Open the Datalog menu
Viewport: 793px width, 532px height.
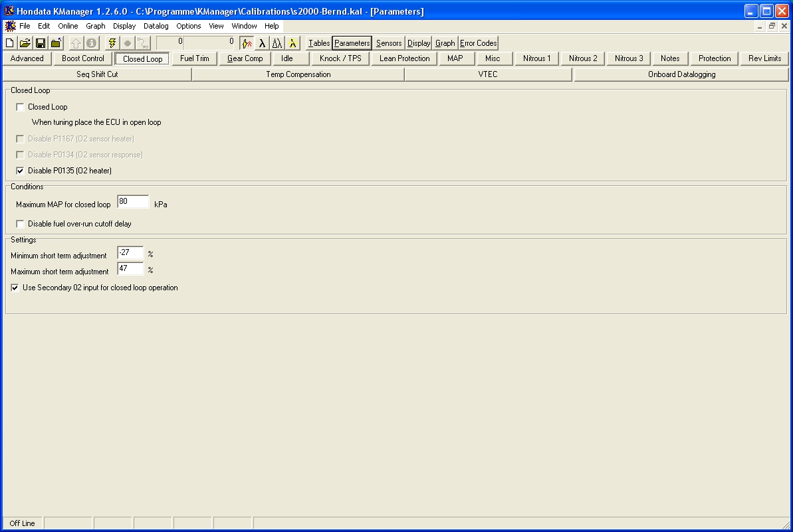coord(156,26)
